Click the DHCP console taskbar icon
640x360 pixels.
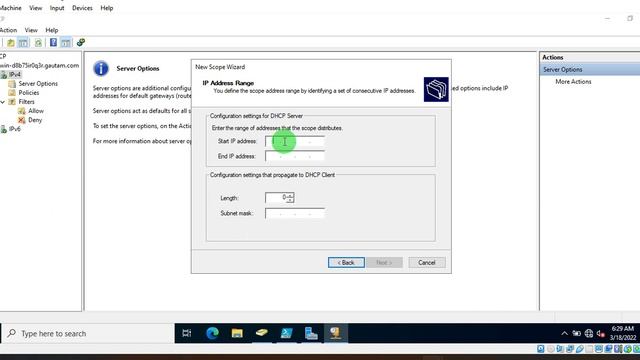point(336,333)
